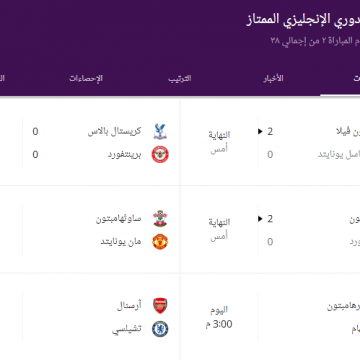The width and height of the screenshot is (360, 360).
Task: Open مان يونايتد team name link
Action: click(x=121, y=242)
